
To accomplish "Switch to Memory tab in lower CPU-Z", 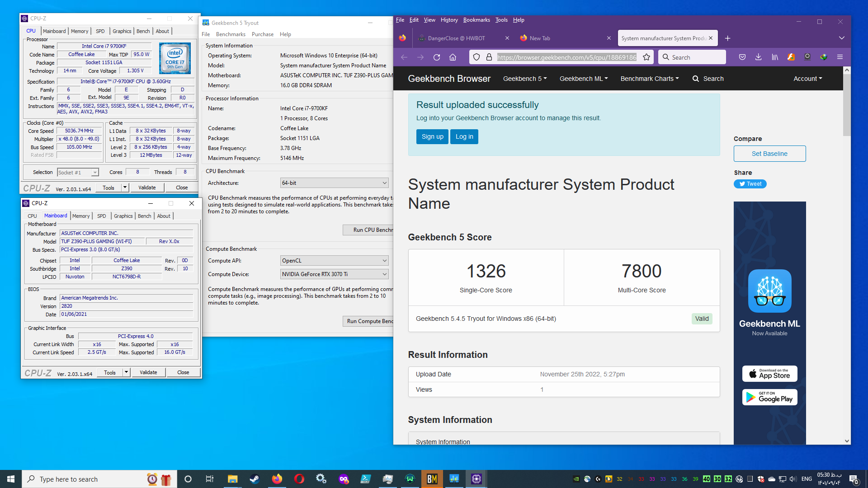I will (x=81, y=216).
